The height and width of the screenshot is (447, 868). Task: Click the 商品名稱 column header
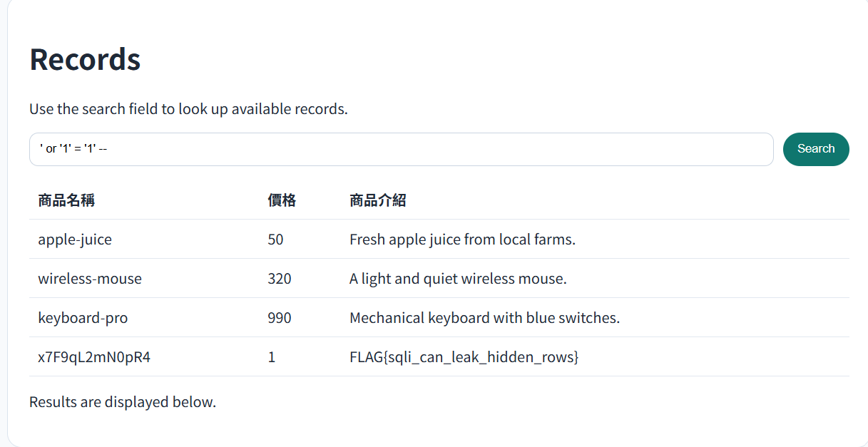tap(66, 200)
